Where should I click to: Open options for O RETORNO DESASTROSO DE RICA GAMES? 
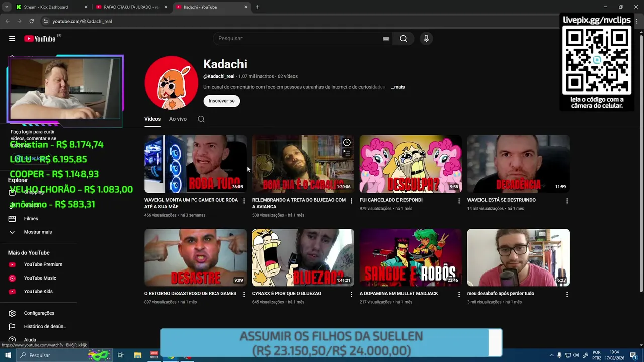pyautogui.click(x=244, y=294)
